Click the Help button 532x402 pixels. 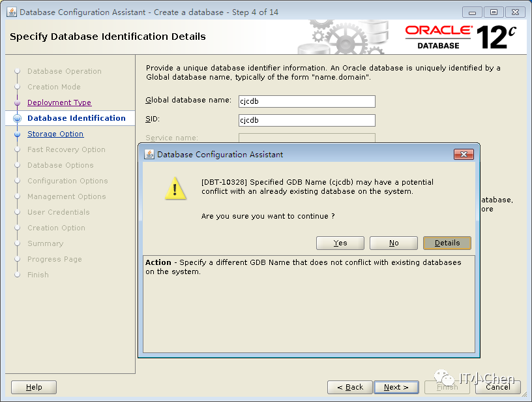pyautogui.click(x=34, y=387)
